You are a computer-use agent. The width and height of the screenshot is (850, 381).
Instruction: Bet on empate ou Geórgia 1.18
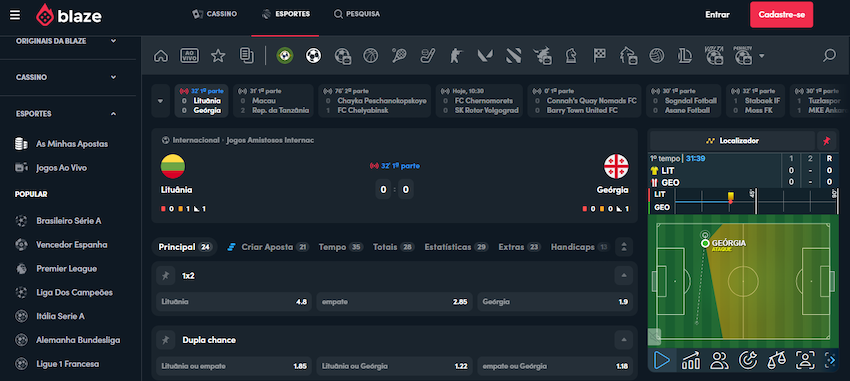(x=555, y=366)
